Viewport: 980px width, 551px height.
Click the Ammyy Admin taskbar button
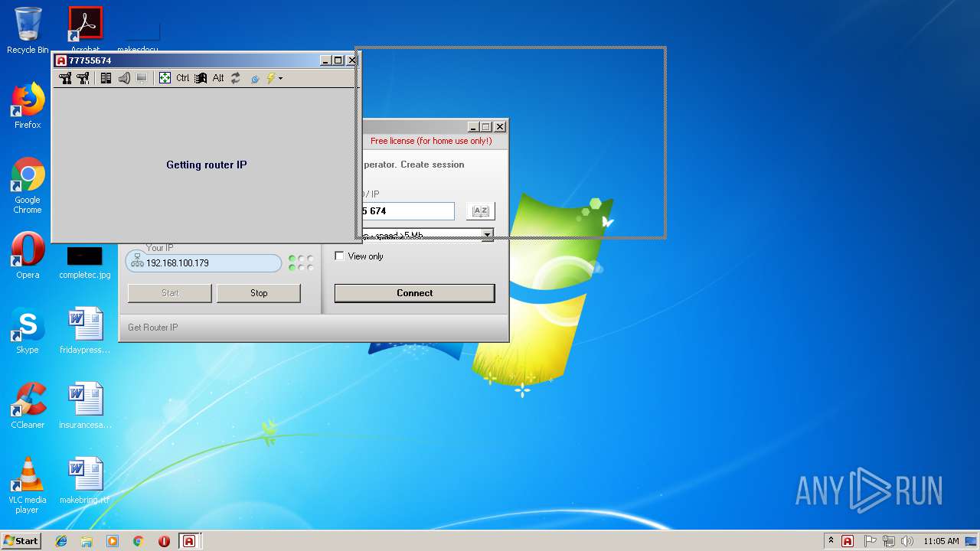(189, 541)
